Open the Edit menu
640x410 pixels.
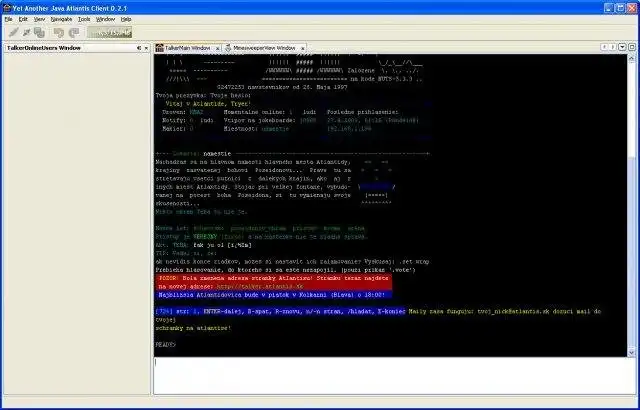pos(23,19)
